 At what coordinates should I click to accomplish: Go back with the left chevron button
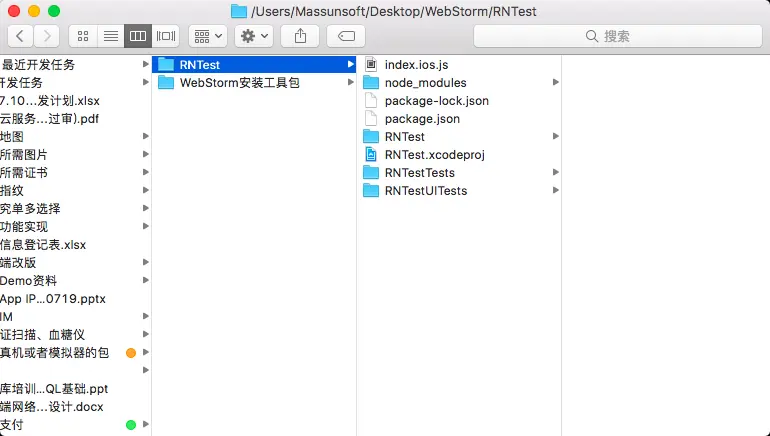click(20, 36)
